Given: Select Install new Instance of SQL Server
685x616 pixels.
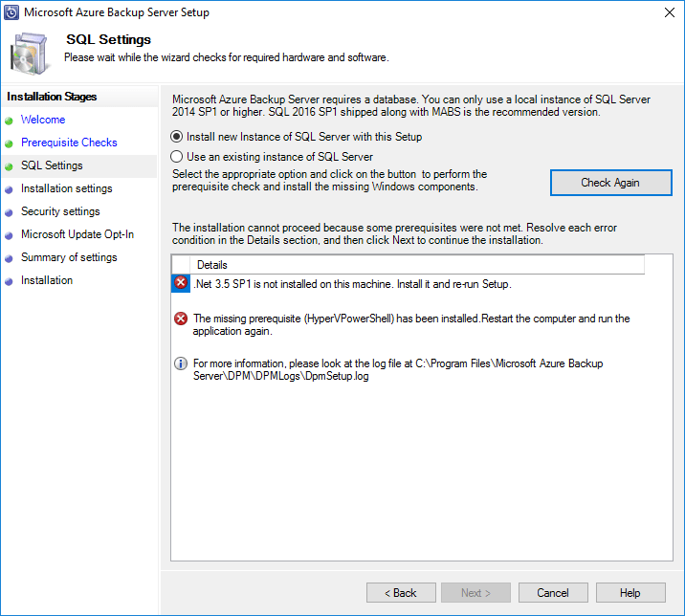Looking at the screenshot, I should pyautogui.click(x=177, y=137).
